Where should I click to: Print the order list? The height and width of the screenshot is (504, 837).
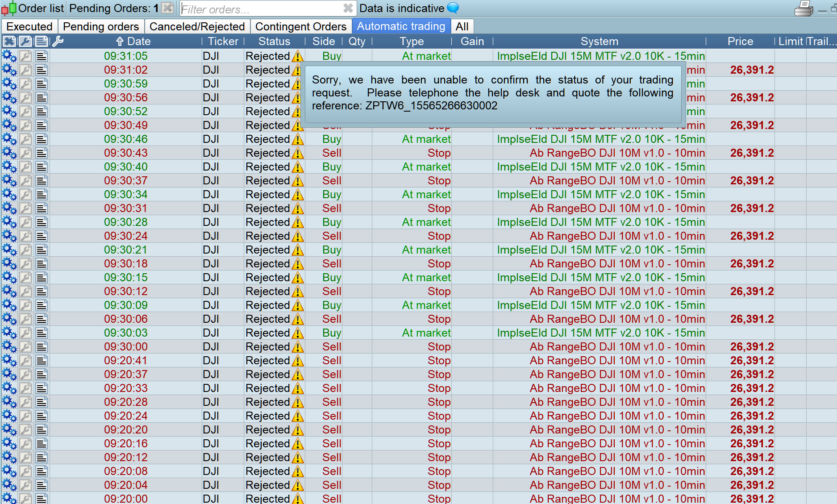(x=804, y=8)
